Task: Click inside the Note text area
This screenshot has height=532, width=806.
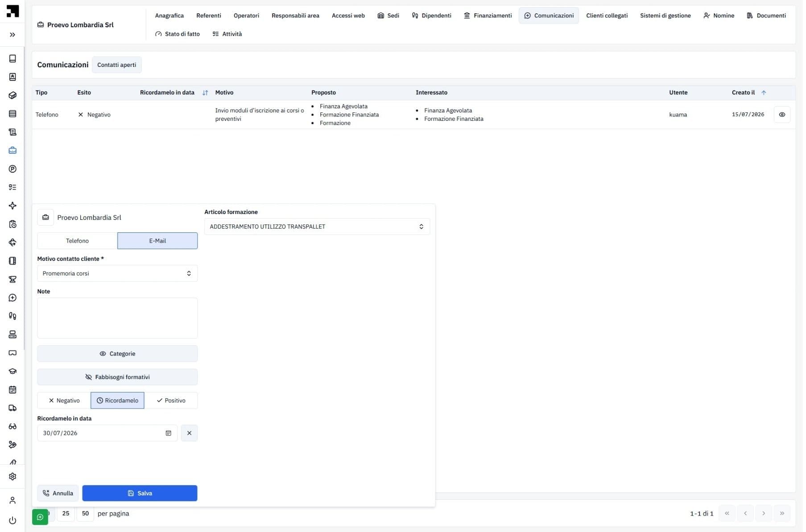Action: tap(117, 318)
